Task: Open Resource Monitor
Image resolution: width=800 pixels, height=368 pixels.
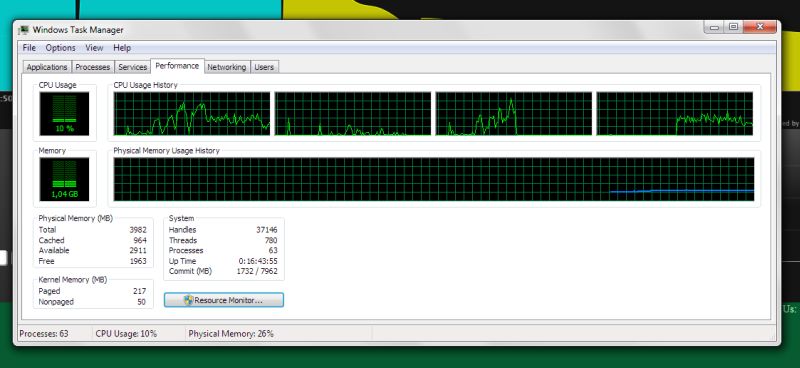Action: tap(223, 300)
